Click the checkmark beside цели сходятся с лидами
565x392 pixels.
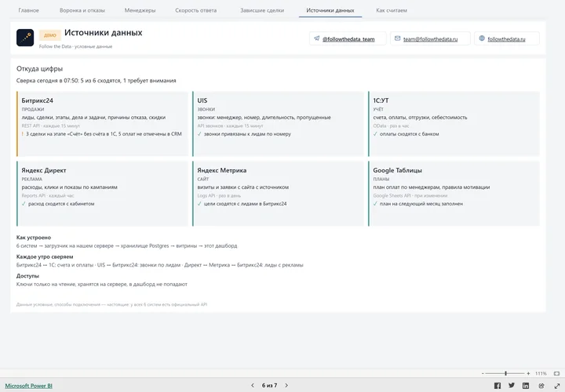199,204
